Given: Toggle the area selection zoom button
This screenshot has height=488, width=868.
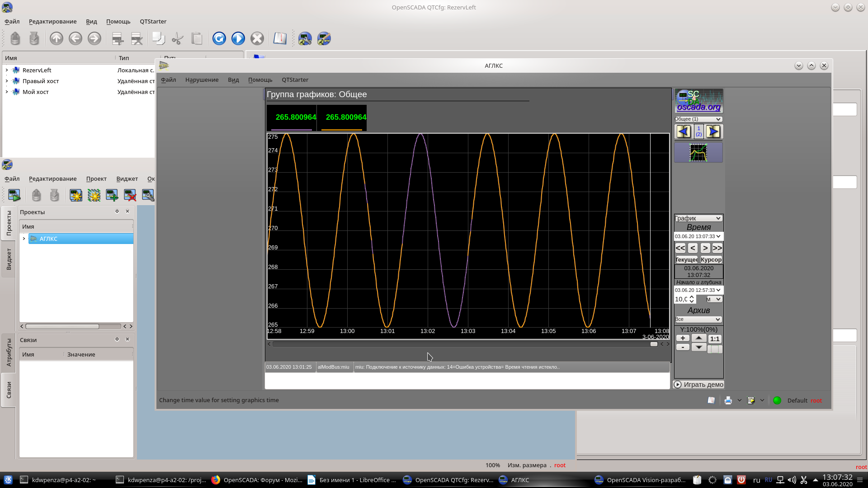Looking at the screenshot, I should click(715, 349).
